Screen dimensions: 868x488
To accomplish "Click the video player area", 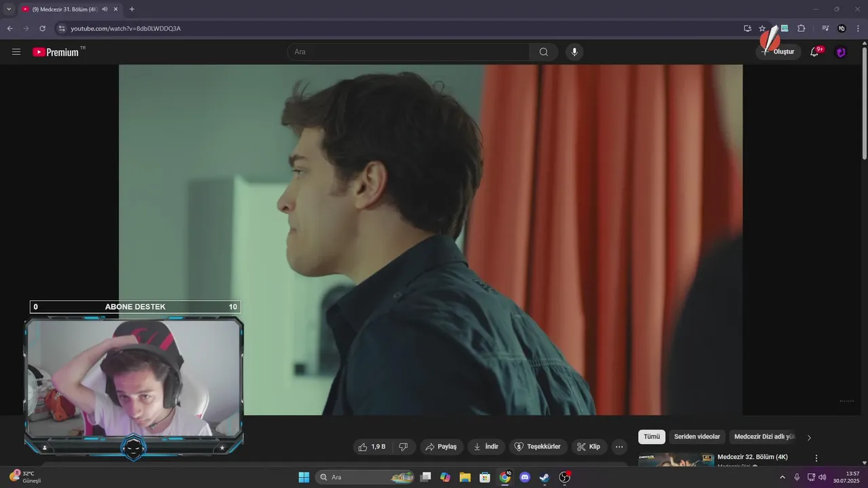I will click(x=431, y=239).
